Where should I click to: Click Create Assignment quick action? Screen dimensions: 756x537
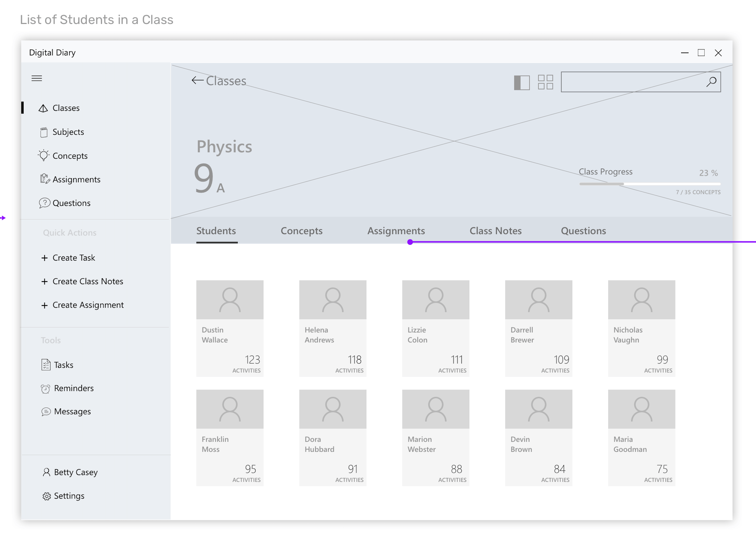tap(88, 305)
